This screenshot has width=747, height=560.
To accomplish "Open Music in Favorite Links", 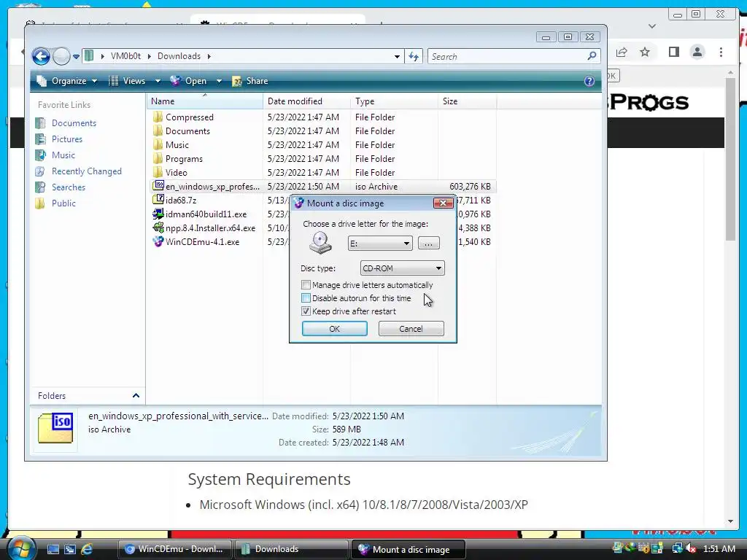I will [63, 155].
